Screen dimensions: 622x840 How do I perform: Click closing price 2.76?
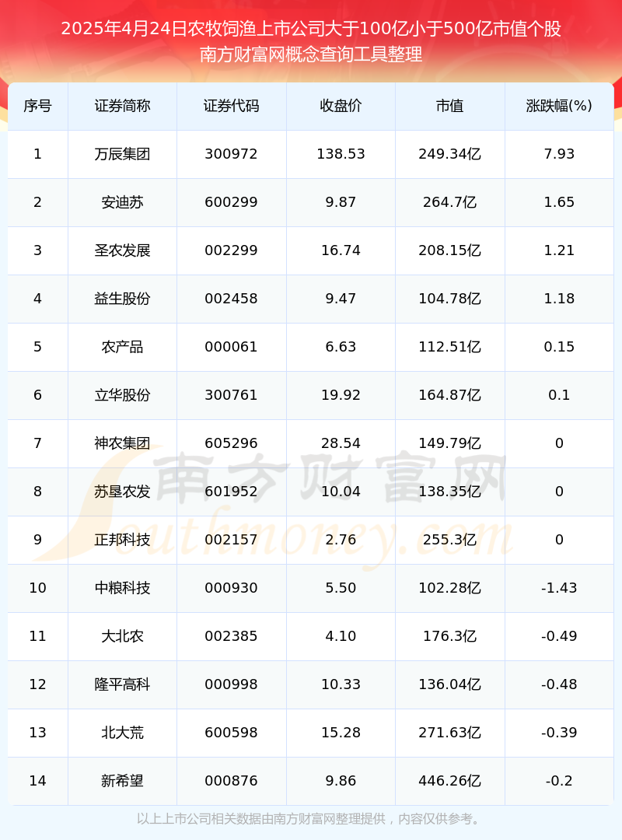(341, 540)
